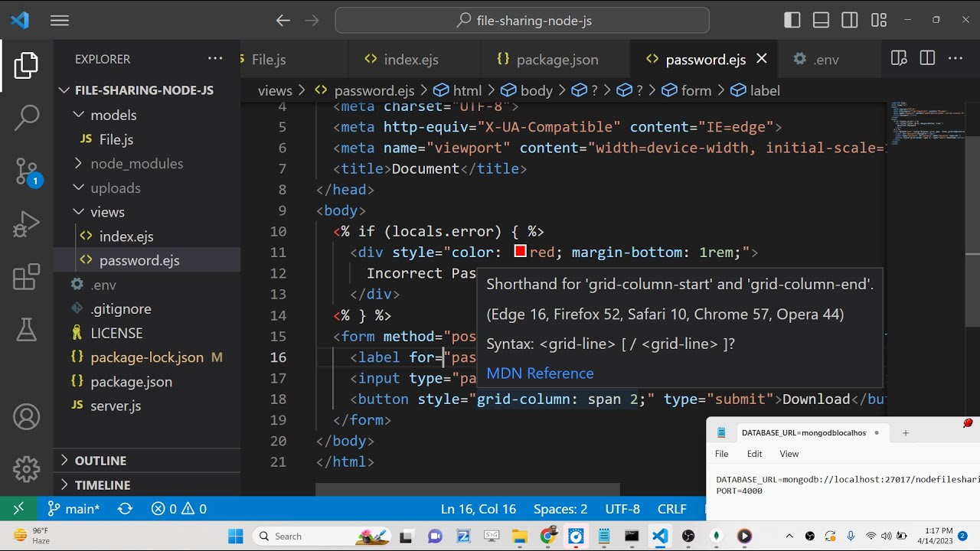The height and width of the screenshot is (551, 980).
Task: Open Run and Debug view
Action: (26, 225)
